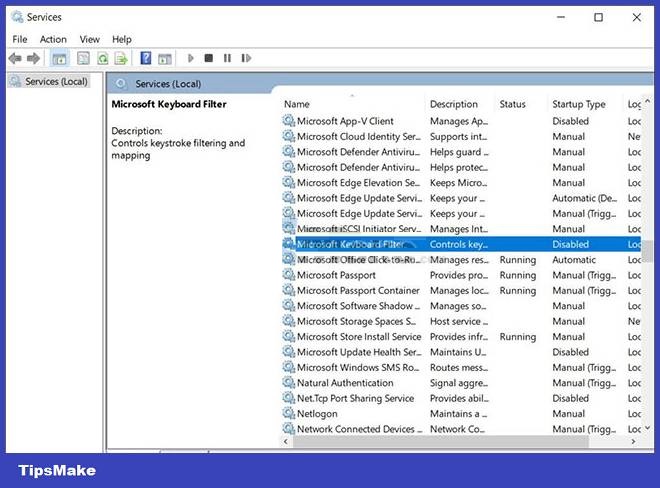This screenshot has width=660, height=488.
Task: Click the Export List toolbar icon
Action: tap(121, 59)
